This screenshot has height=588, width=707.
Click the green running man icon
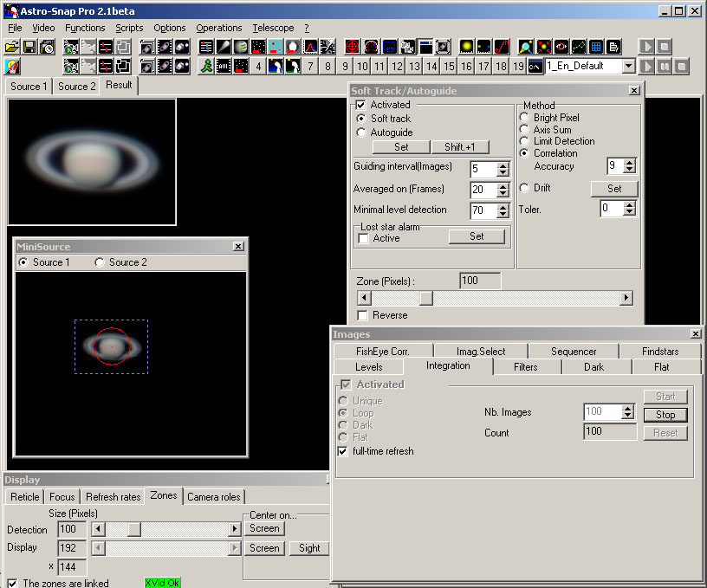coord(206,66)
